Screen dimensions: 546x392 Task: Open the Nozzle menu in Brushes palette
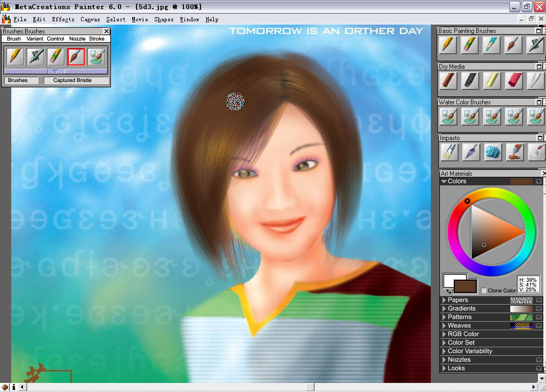[77, 38]
